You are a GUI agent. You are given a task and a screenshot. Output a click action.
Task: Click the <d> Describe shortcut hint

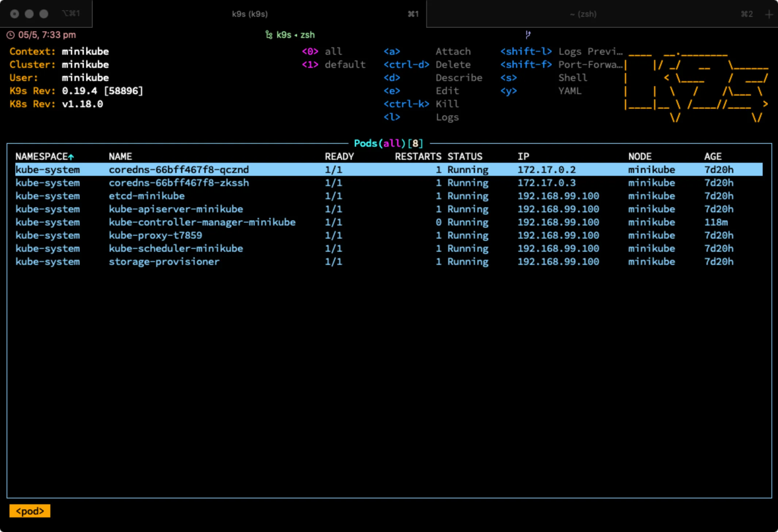[433, 78]
